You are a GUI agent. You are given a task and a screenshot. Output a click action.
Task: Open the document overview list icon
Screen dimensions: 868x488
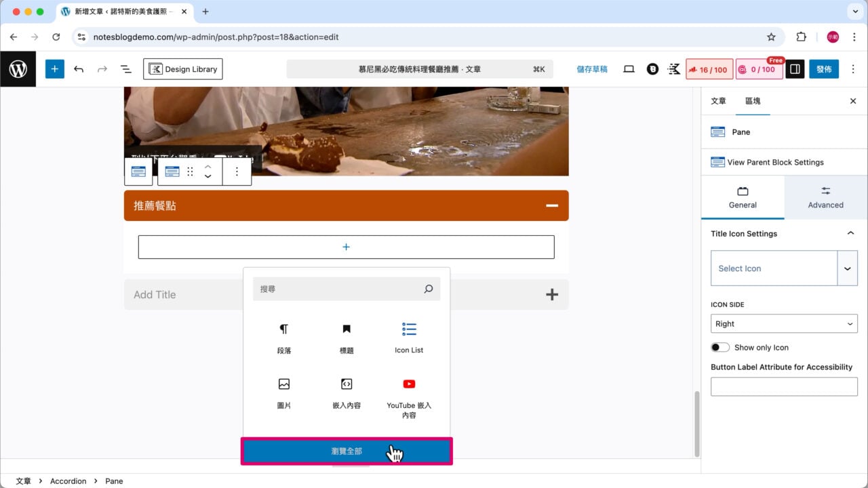125,68
